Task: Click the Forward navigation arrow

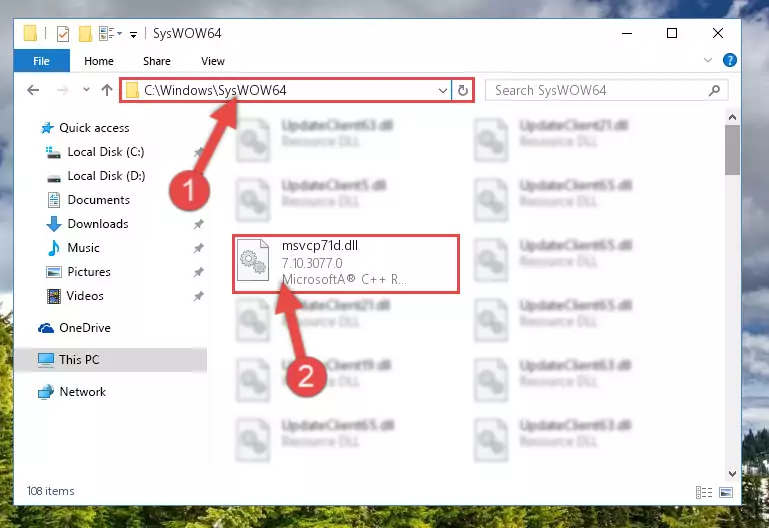Action: point(62,90)
